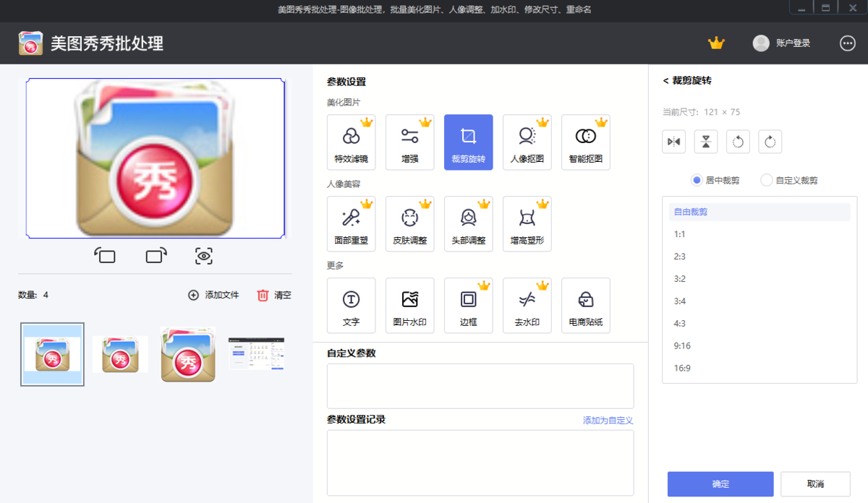Select the second small logo thumbnail
868x503 pixels.
pos(120,354)
